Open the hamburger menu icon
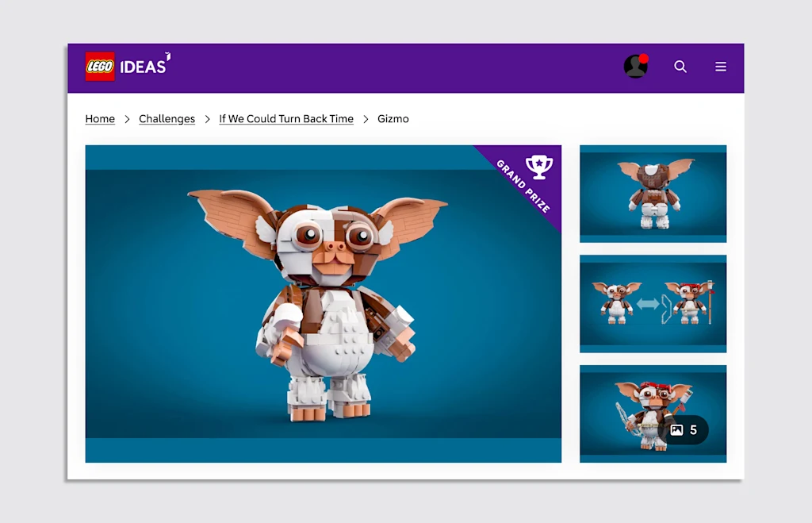The image size is (812, 523). coord(721,67)
